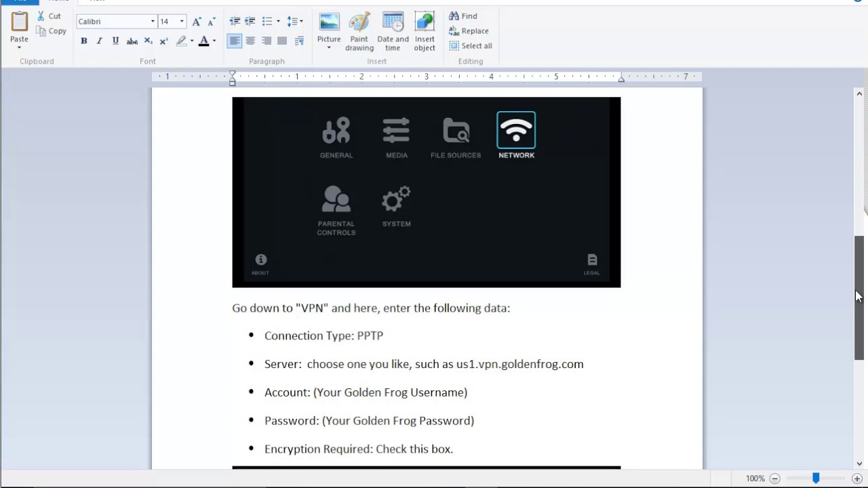Click the "Server: choose one you like" bullet

coord(424,364)
